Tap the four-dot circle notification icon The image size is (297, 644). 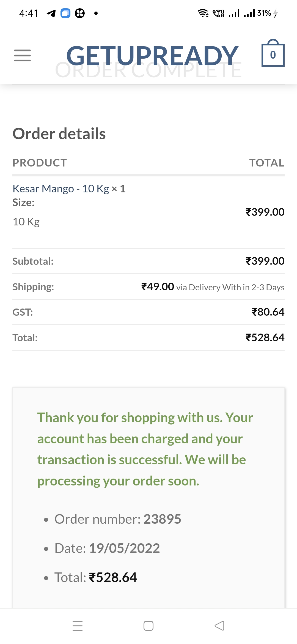(x=80, y=13)
